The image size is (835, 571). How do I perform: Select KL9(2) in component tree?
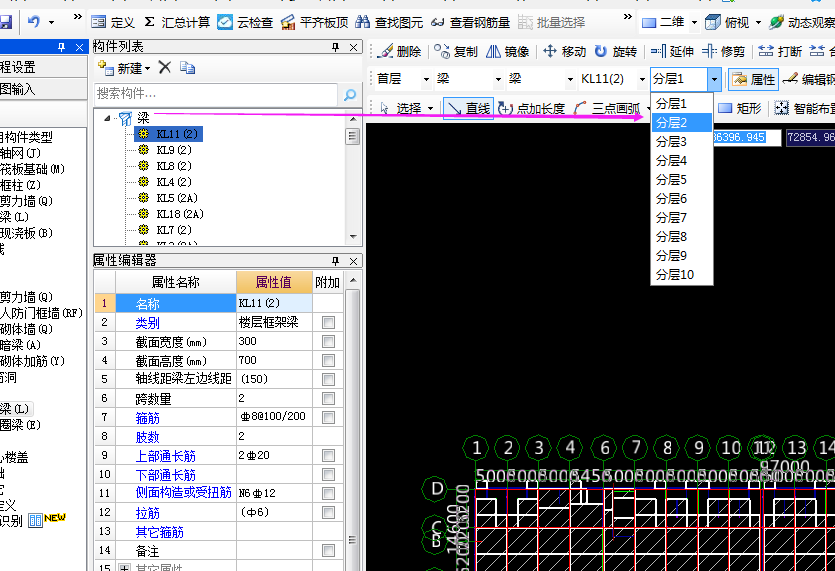point(174,150)
